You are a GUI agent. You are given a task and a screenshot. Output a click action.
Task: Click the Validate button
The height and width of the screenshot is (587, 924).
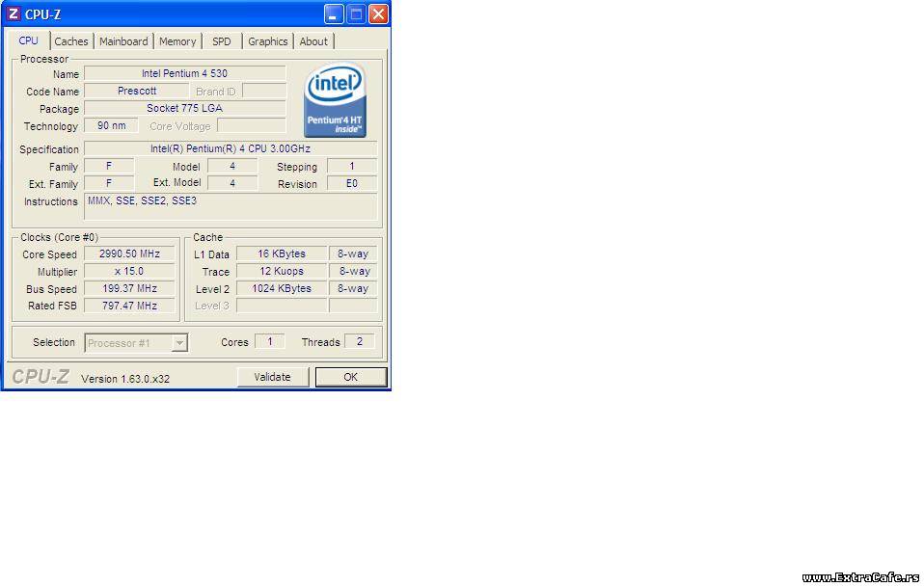point(272,377)
